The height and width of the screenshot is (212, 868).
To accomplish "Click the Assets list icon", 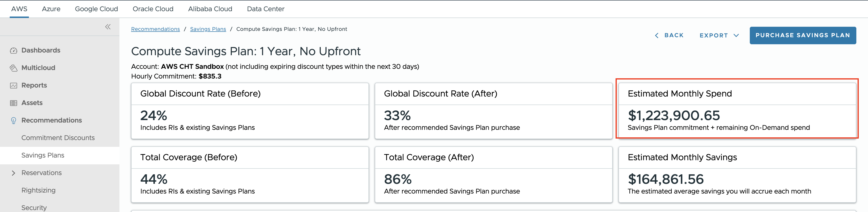I will point(14,103).
